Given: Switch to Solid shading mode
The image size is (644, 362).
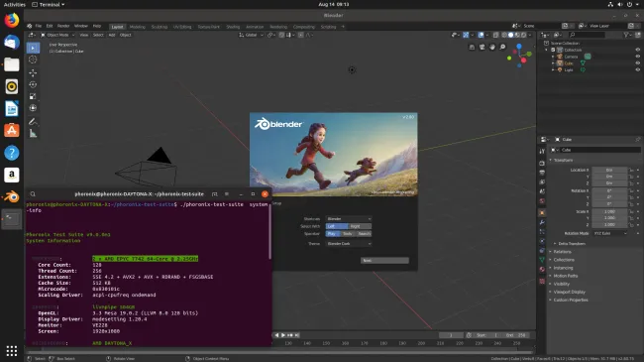Looking at the screenshot, I should (510, 35).
